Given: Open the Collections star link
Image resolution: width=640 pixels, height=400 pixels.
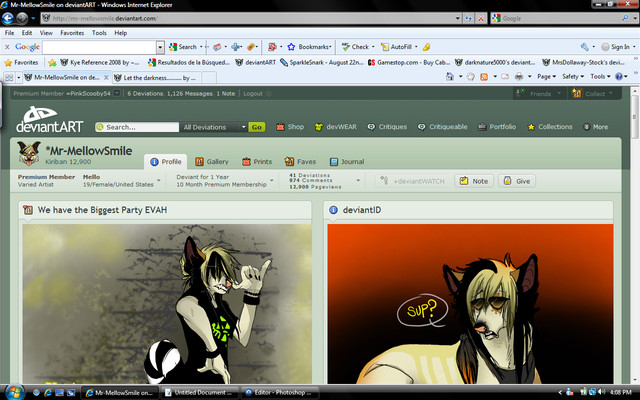Looking at the screenshot, I should click(549, 127).
